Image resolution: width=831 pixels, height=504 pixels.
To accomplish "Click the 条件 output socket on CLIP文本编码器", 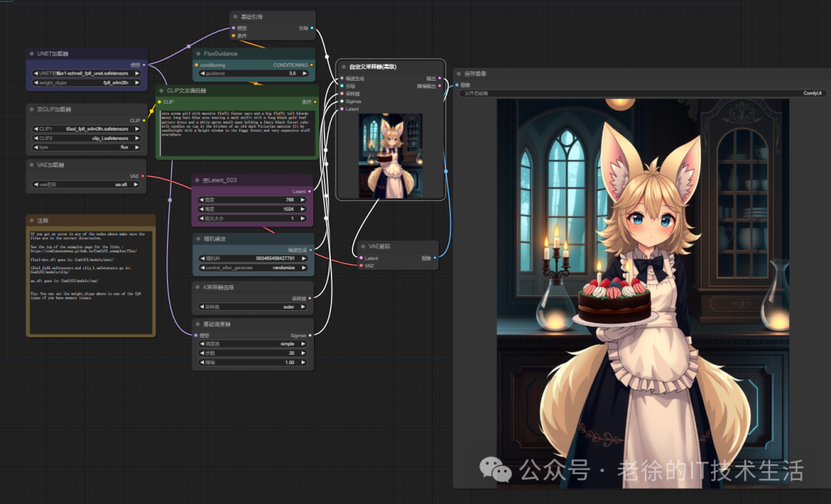I will click(x=315, y=102).
